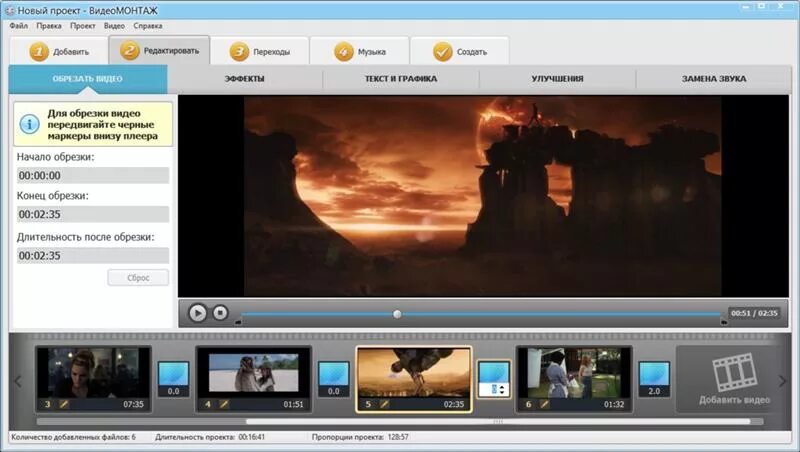Viewport: 800px width, 452px height.
Task: Open step 4 Музыка tab
Action: pos(360,52)
